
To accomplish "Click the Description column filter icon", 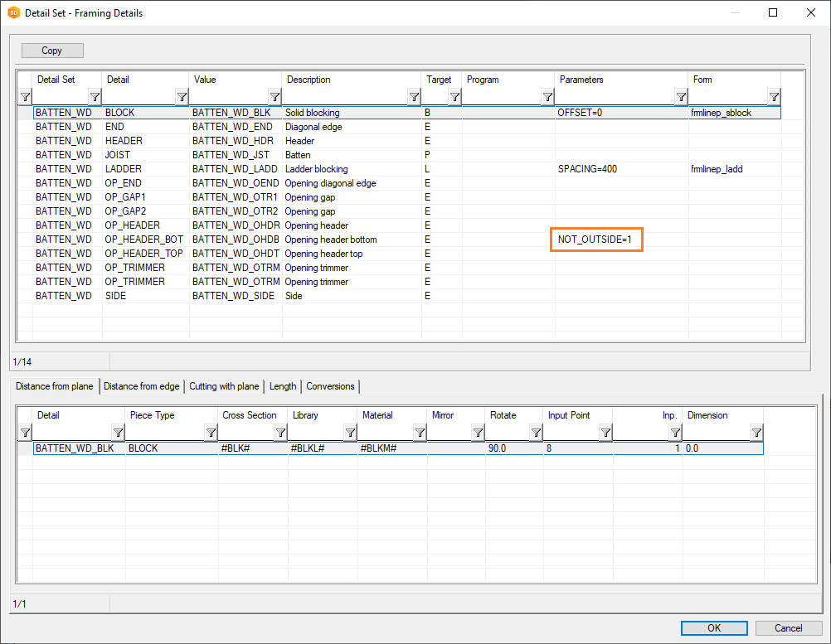I will coord(414,97).
